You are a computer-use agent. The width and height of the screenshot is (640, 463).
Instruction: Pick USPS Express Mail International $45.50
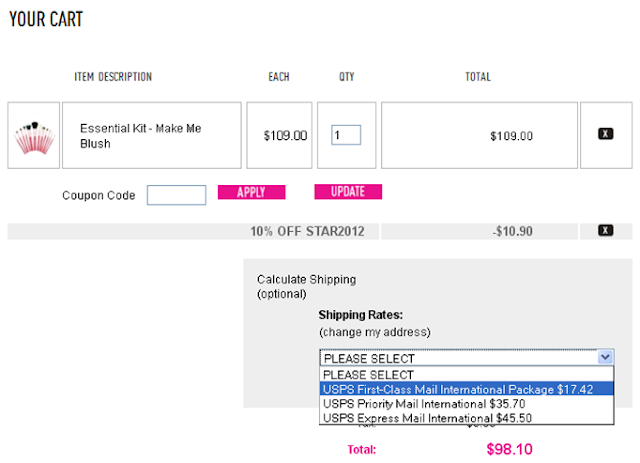[426, 418]
